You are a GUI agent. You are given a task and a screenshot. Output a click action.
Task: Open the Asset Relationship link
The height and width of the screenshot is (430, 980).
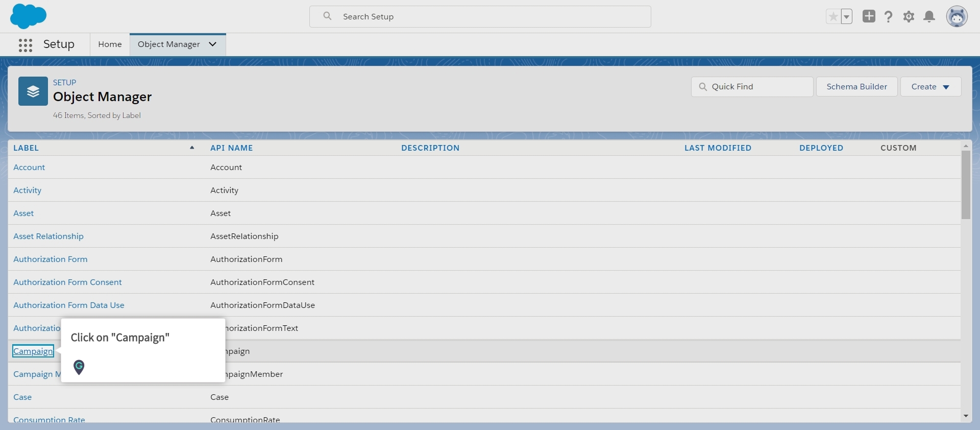pos(48,236)
